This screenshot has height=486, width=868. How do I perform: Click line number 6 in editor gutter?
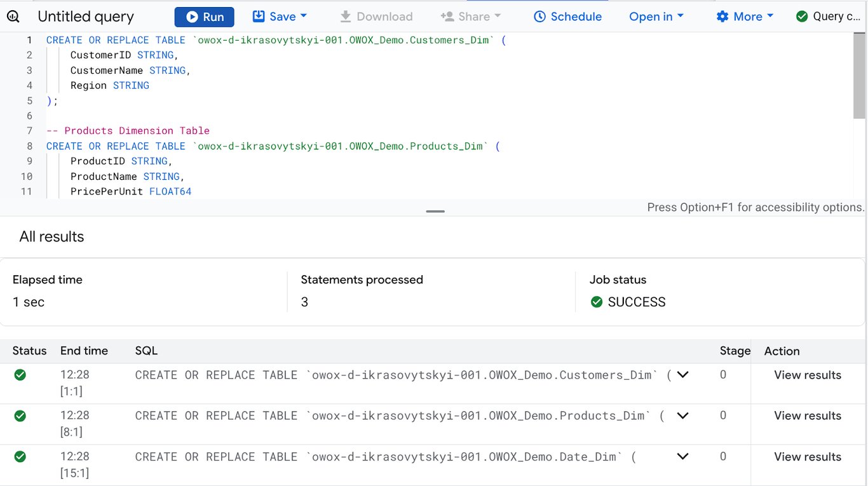pos(29,116)
